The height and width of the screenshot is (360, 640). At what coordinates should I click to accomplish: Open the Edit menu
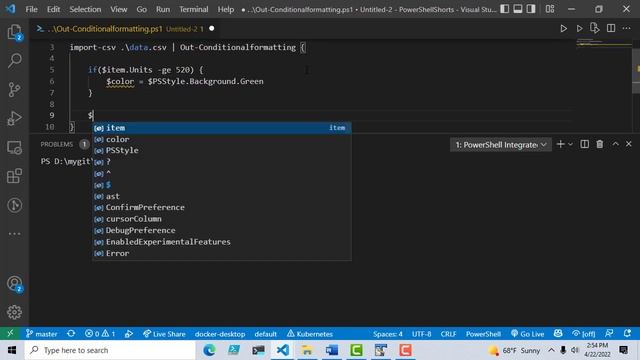point(53,9)
